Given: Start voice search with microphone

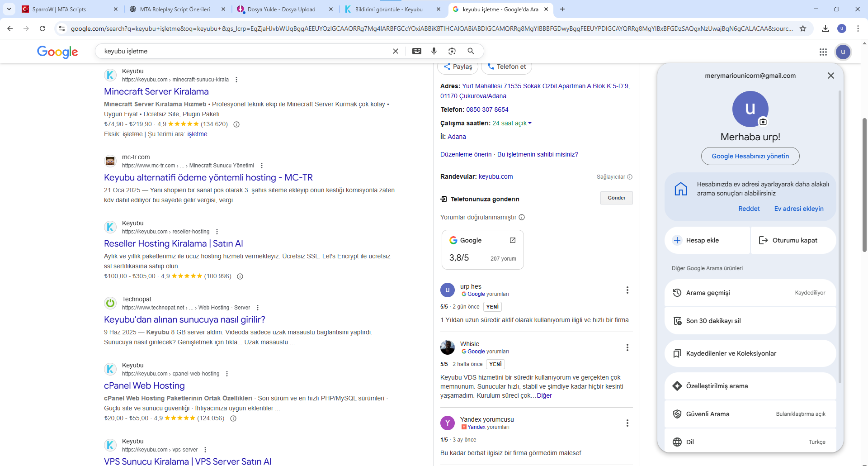Looking at the screenshot, I should [x=434, y=51].
